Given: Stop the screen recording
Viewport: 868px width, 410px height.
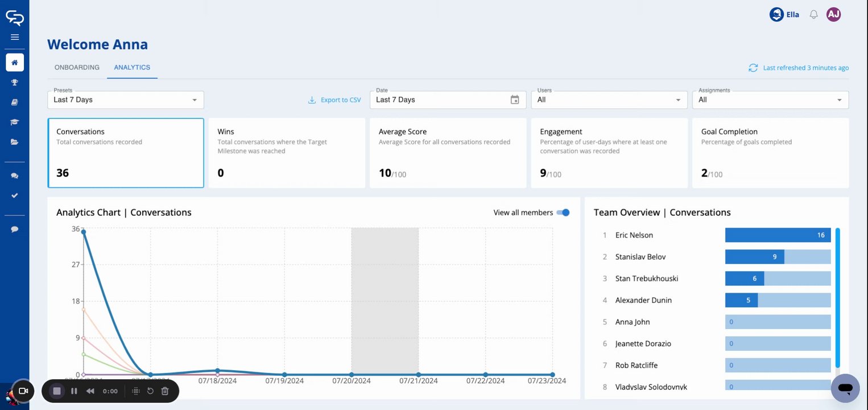Looking at the screenshot, I should 57,391.
